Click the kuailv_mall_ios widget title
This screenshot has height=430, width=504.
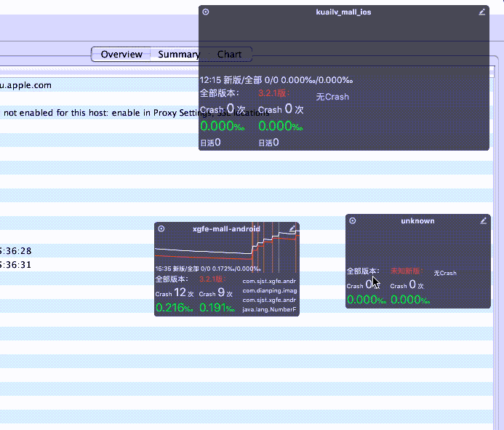pyautogui.click(x=344, y=12)
